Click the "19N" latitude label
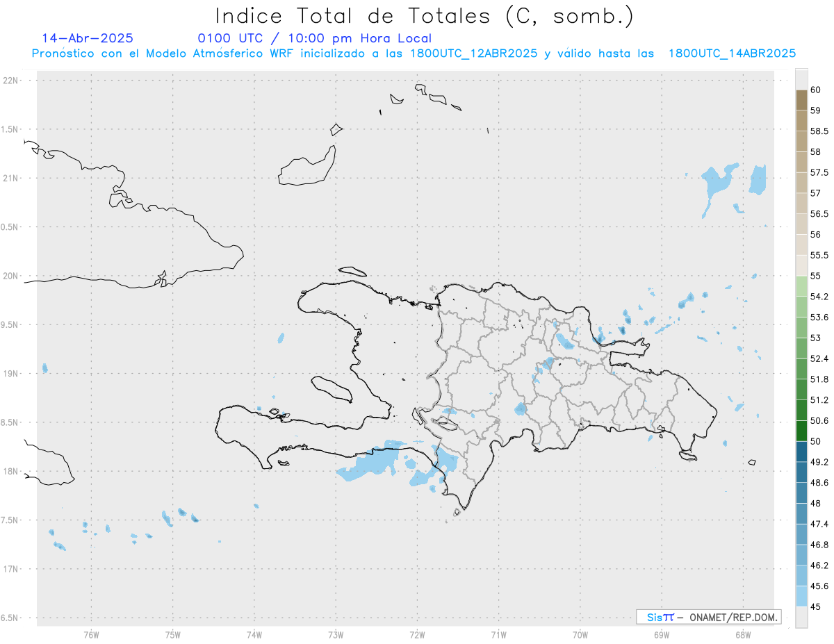Viewport: 834px width, 644px height. coord(12,373)
